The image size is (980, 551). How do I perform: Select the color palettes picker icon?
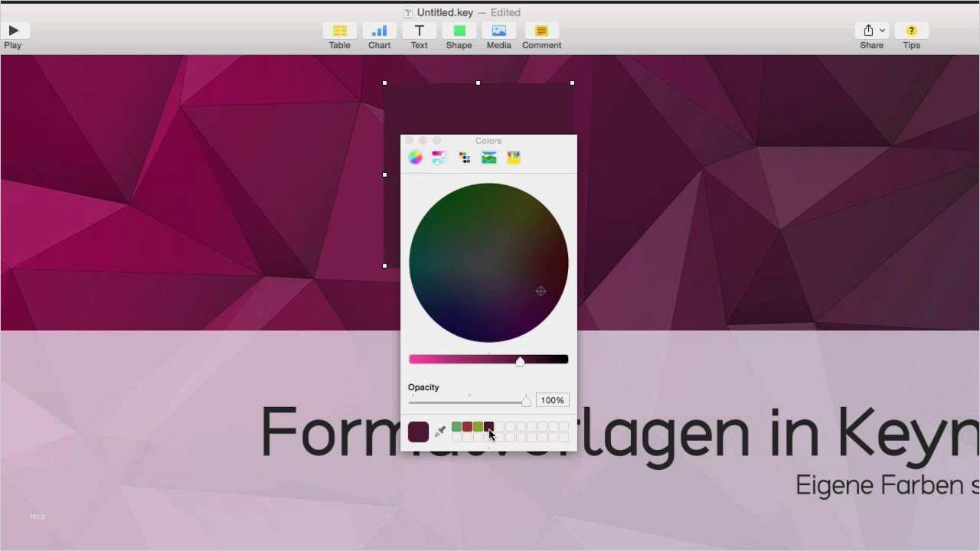pyautogui.click(x=465, y=158)
